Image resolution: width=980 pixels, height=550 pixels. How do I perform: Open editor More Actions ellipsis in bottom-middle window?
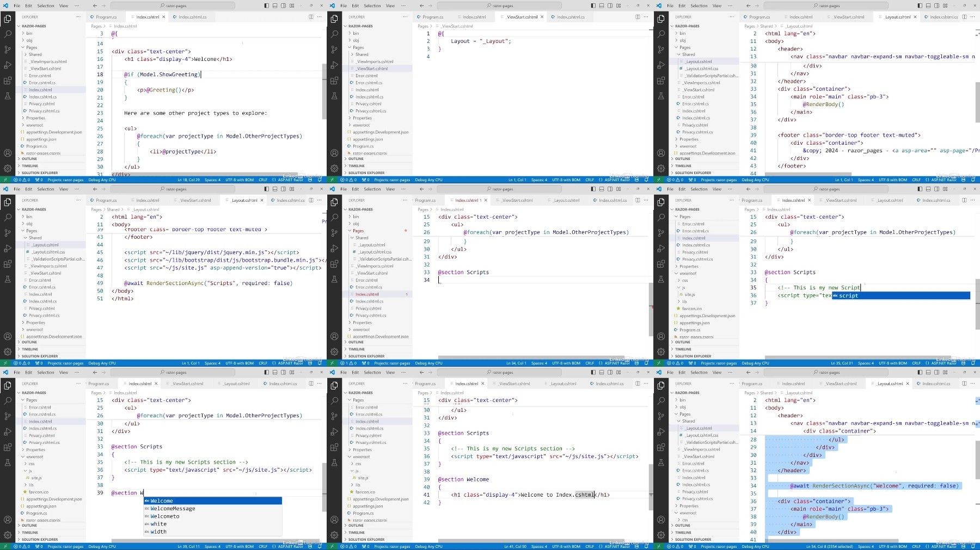tap(645, 384)
